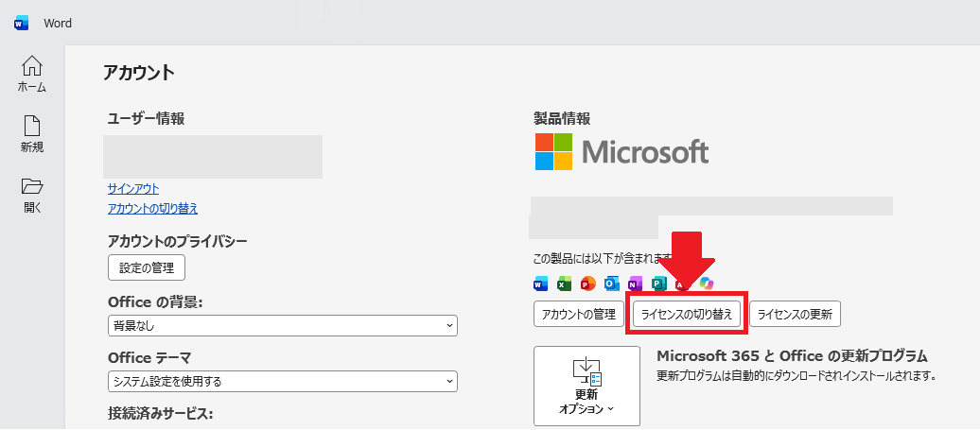Viewport: 980px width, 430px height.
Task: Click the 設定の管理 button
Action: [147, 267]
